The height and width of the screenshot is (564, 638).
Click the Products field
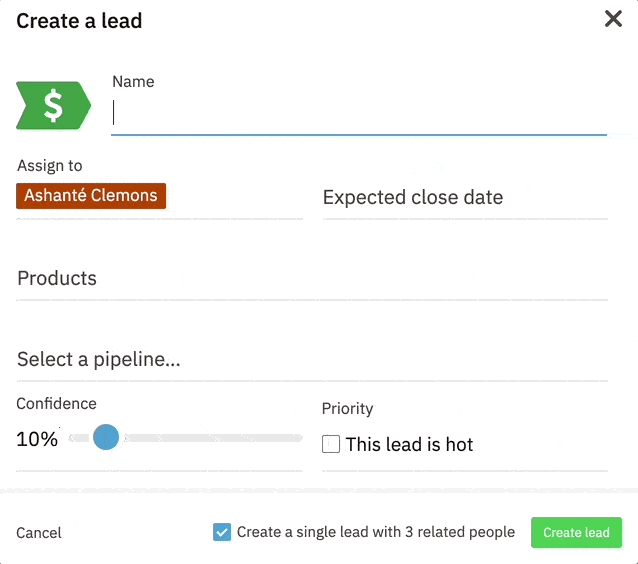[312, 279]
